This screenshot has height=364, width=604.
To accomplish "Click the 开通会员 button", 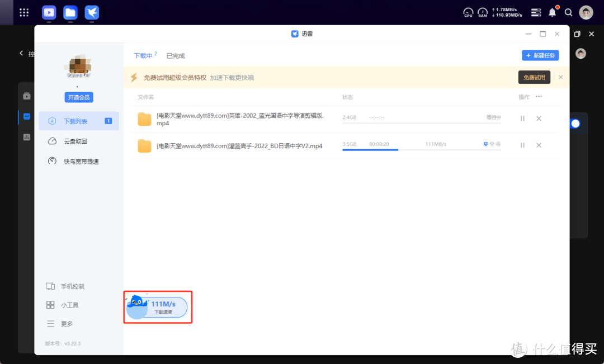I will click(x=78, y=97).
